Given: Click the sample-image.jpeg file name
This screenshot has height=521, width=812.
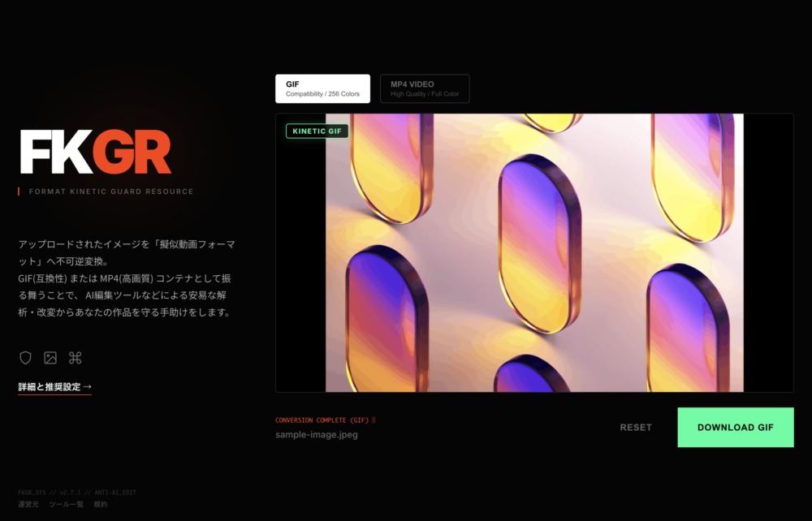Looking at the screenshot, I should click(x=317, y=434).
